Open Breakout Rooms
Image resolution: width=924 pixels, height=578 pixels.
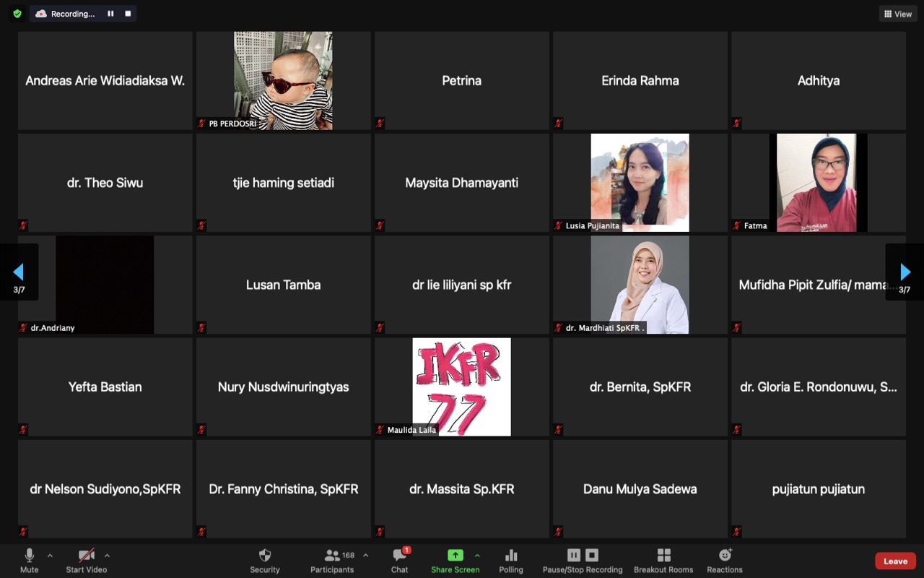[664, 560]
